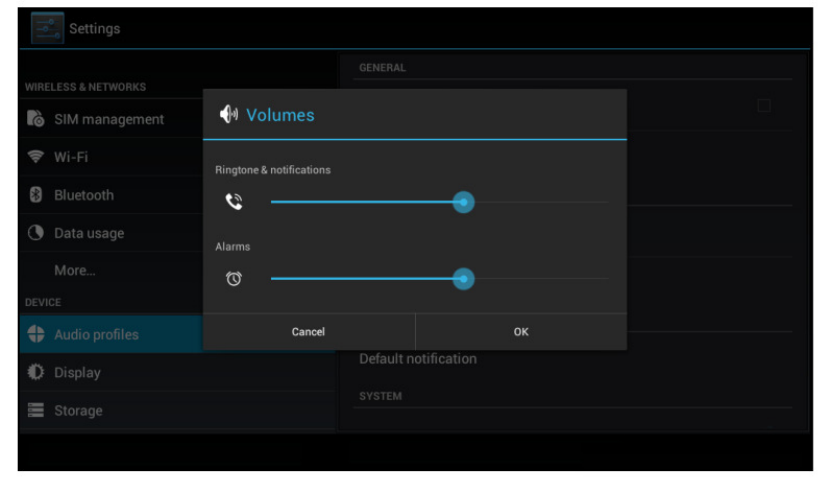
Task: Click the SIM management card icon
Action: [35, 119]
